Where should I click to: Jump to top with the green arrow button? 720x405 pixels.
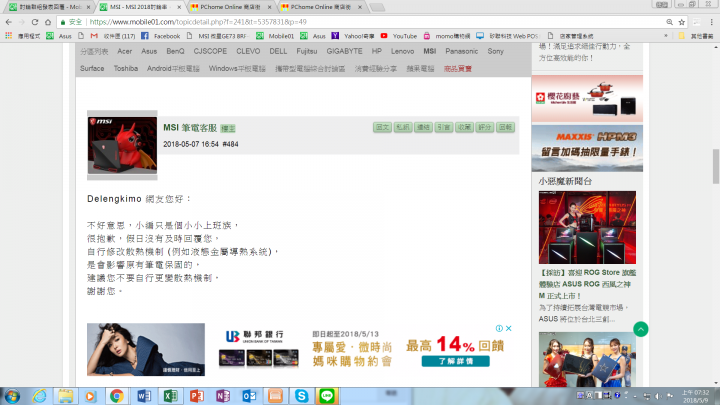[x=641, y=329]
